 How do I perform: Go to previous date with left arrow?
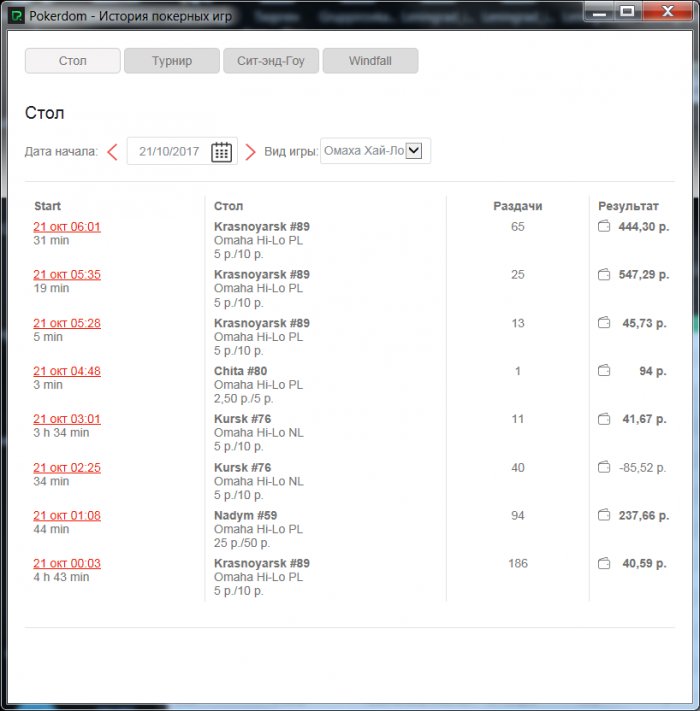click(x=112, y=151)
